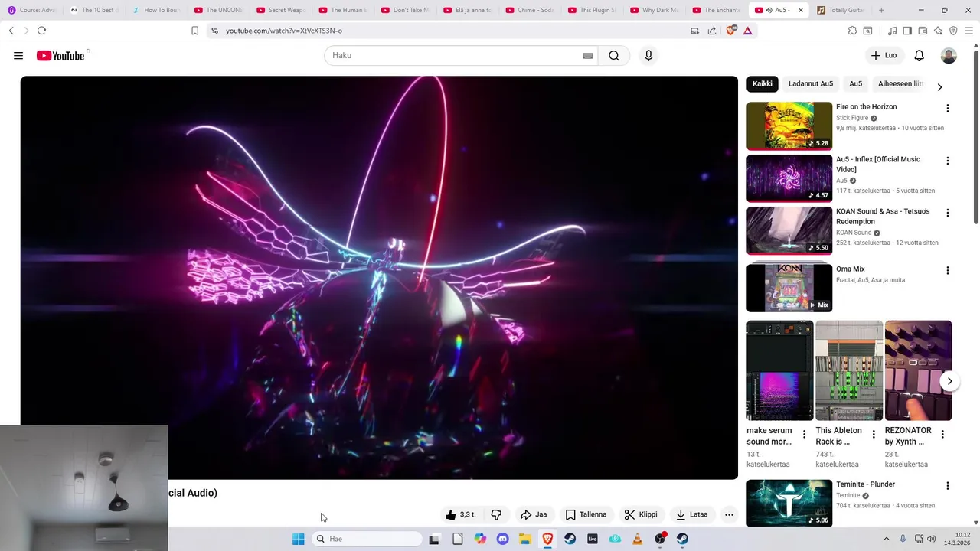Open the browser main menu

[x=969, y=31]
